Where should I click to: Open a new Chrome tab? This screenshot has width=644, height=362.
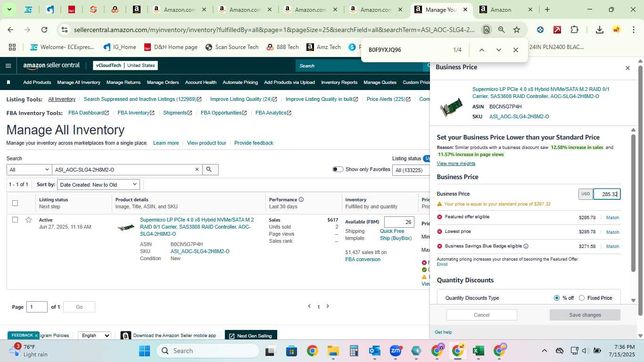[x=547, y=9]
